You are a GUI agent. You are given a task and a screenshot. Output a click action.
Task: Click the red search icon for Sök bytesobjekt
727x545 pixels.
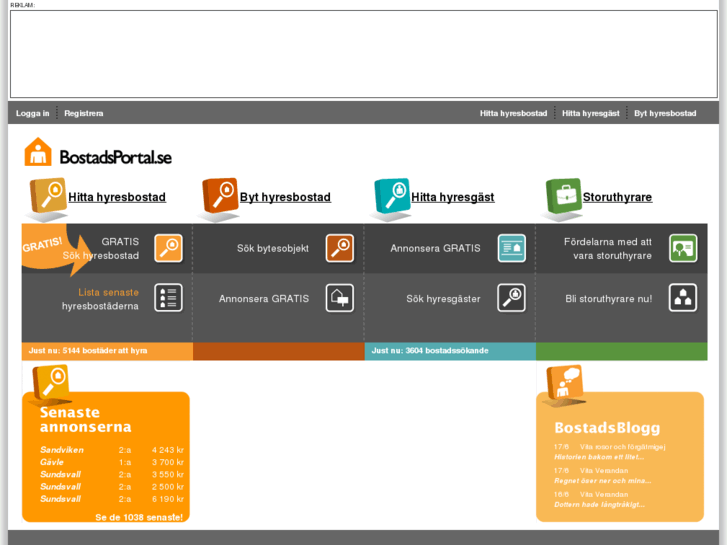click(x=340, y=248)
